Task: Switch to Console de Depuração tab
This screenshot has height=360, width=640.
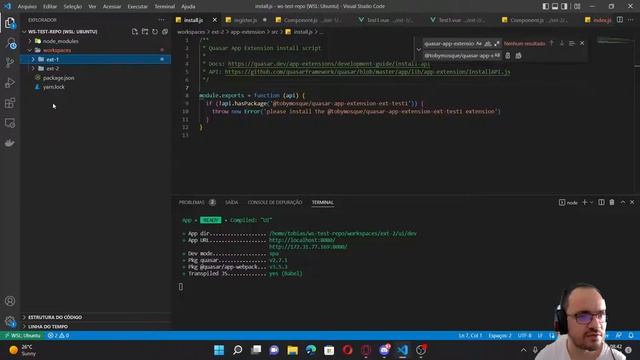Action: (275, 202)
